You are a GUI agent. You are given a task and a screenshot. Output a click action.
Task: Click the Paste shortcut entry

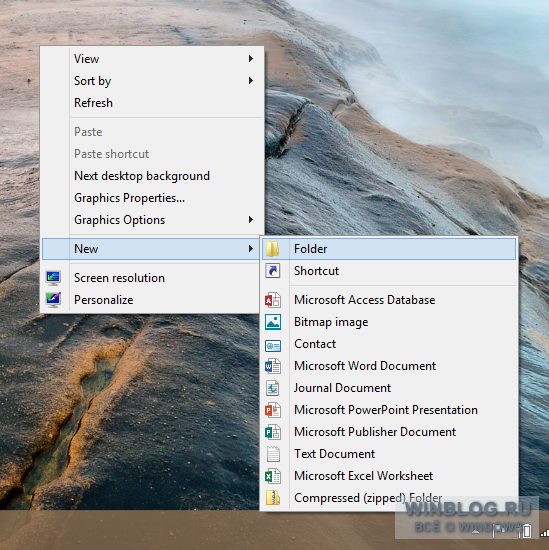[x=153, y=154]
